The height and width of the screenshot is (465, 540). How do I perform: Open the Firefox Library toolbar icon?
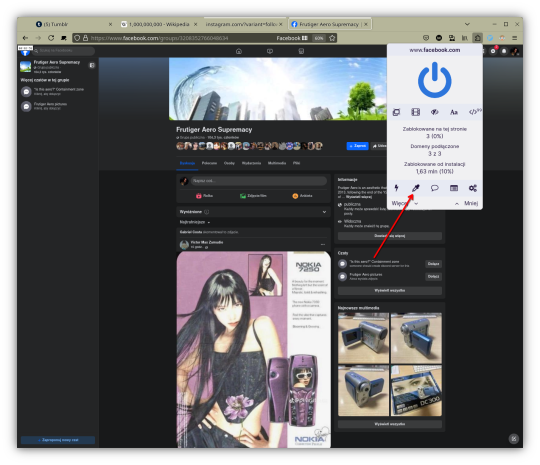tap(465, 38)
